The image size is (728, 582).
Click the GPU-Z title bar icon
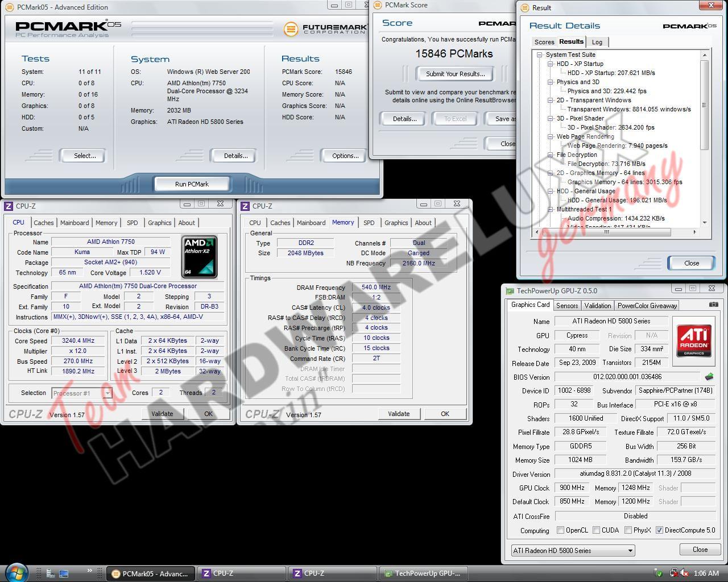coord(510,290)
